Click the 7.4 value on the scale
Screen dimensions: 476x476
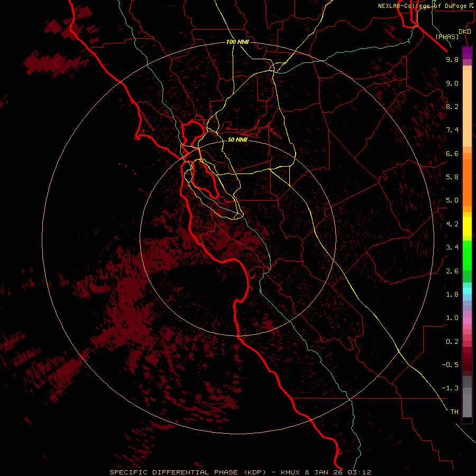pyautogui.click(x=452, y=130)
